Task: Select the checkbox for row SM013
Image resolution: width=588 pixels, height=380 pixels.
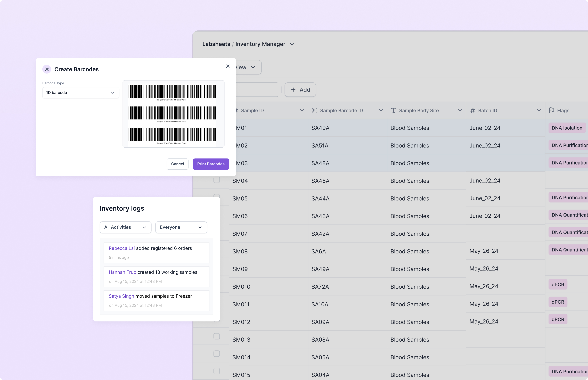Action: (216, 336)
